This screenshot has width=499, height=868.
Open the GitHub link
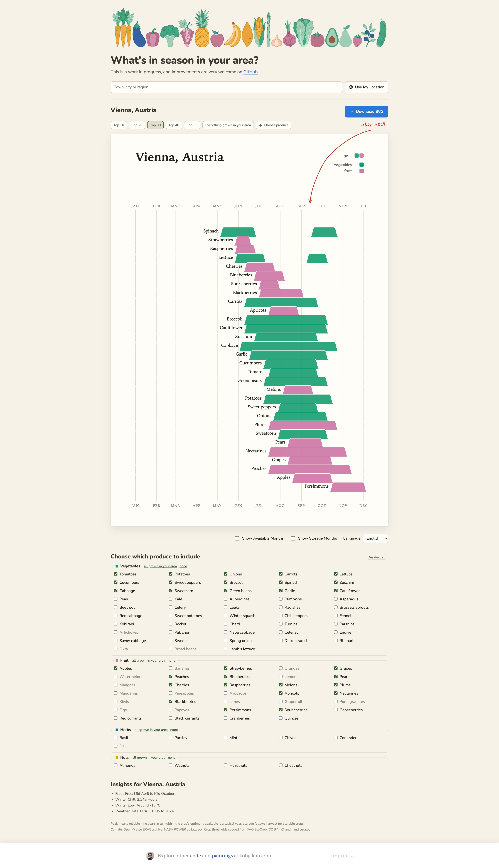point(250,72)
